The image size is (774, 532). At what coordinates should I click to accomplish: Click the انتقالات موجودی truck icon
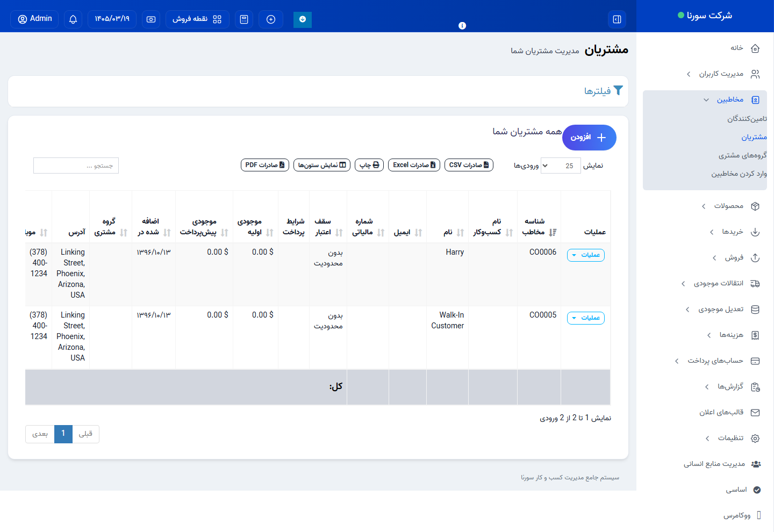[x=755, y=284]
